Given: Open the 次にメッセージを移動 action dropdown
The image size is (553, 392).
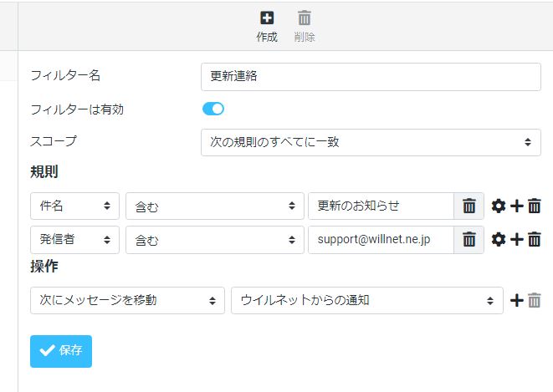Looking at the screenshot, I should tap(127, 300).
